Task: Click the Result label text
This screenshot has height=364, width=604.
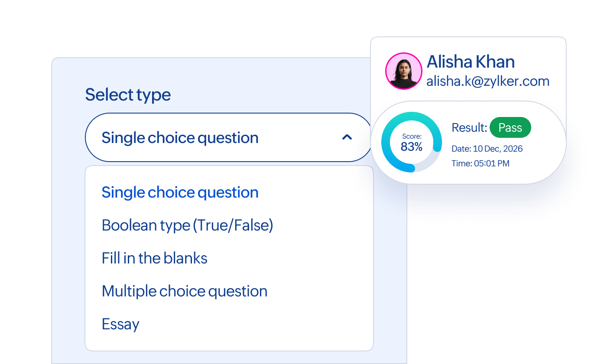Action: tap(469, 128)
